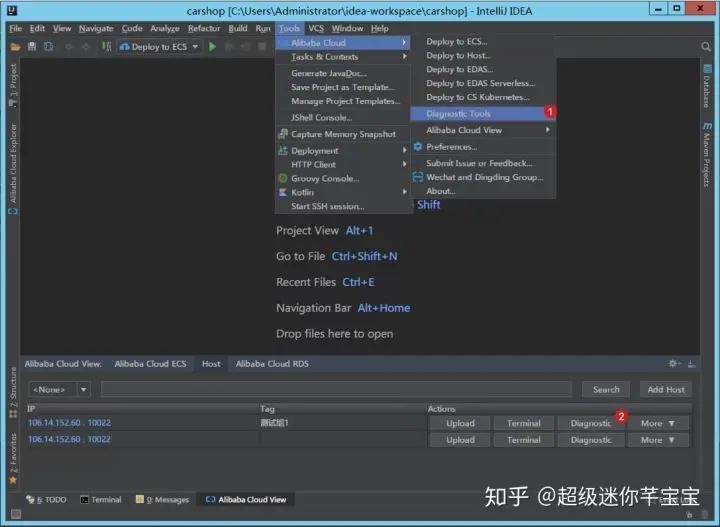The height and width of the screenshot is (527, 720).
Task: Click Upload for host tagged 测试组1
Action: (x=460, y=423)
